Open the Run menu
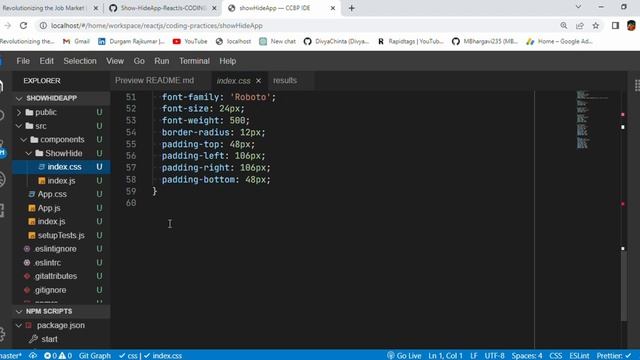640x360 pixels. [162, 61]
